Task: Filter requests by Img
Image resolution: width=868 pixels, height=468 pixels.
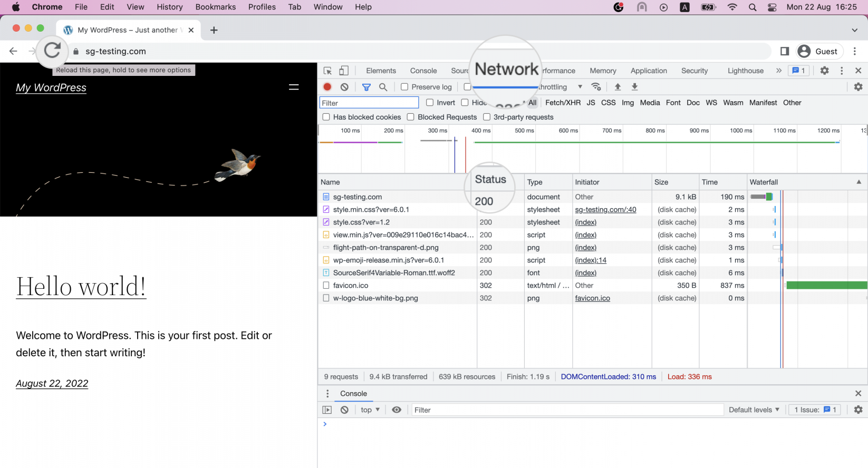Action: pos(628,103)
